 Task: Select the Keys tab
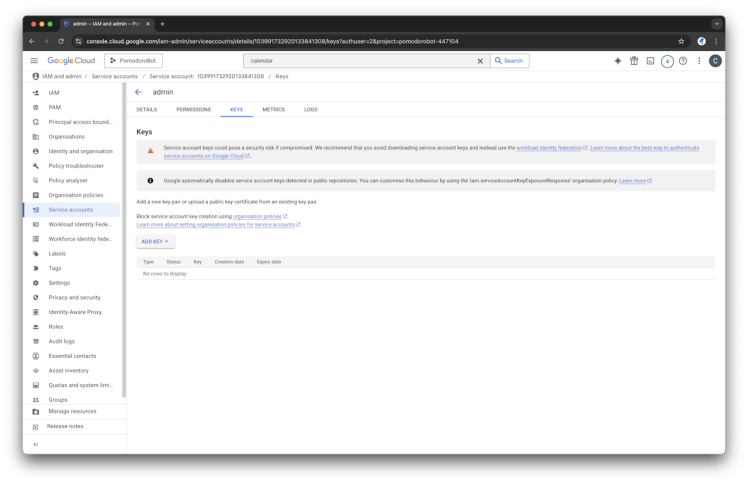pos(237,109)
